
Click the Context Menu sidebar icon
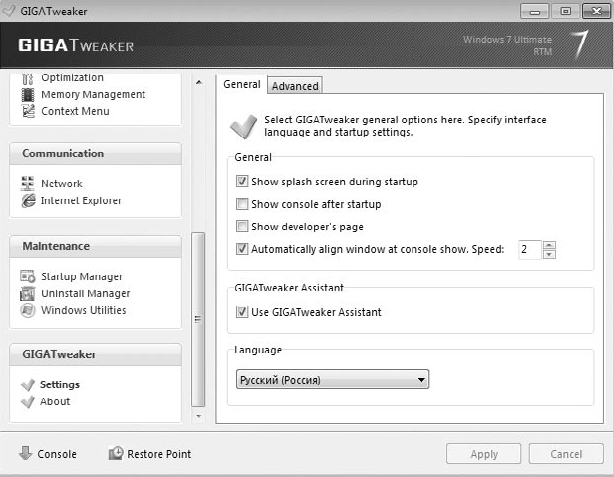click(x=28, y=111)
